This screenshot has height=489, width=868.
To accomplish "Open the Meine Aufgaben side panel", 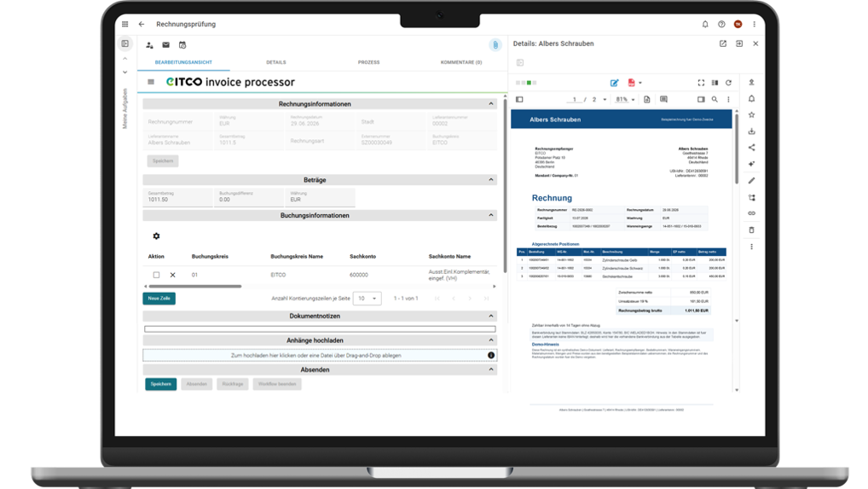I will click(x=125, y=108).
